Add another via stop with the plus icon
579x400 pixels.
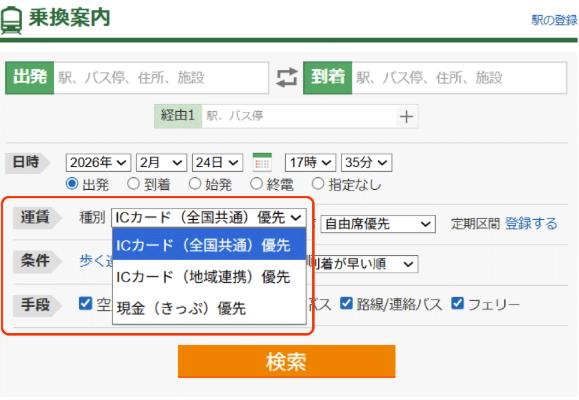(x=406, y=117)
